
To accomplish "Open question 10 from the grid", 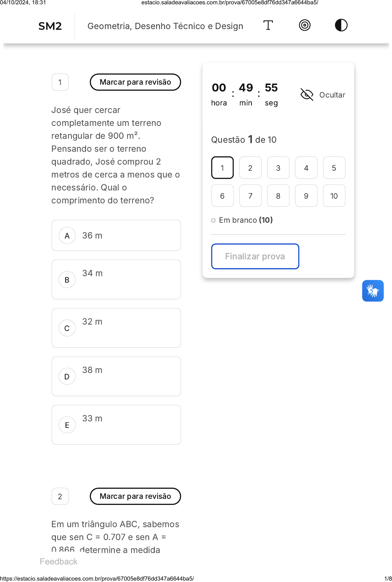I will coord(334,196).
